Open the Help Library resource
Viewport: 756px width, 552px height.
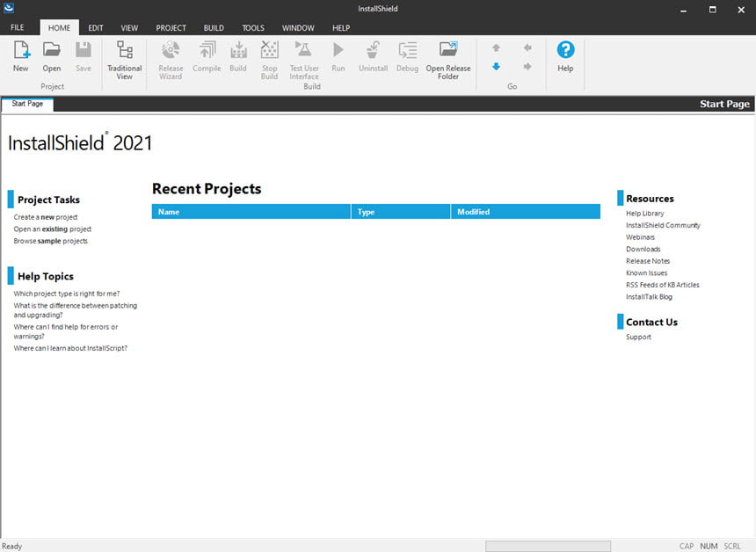pyautogui.click(x=644, y=213)
